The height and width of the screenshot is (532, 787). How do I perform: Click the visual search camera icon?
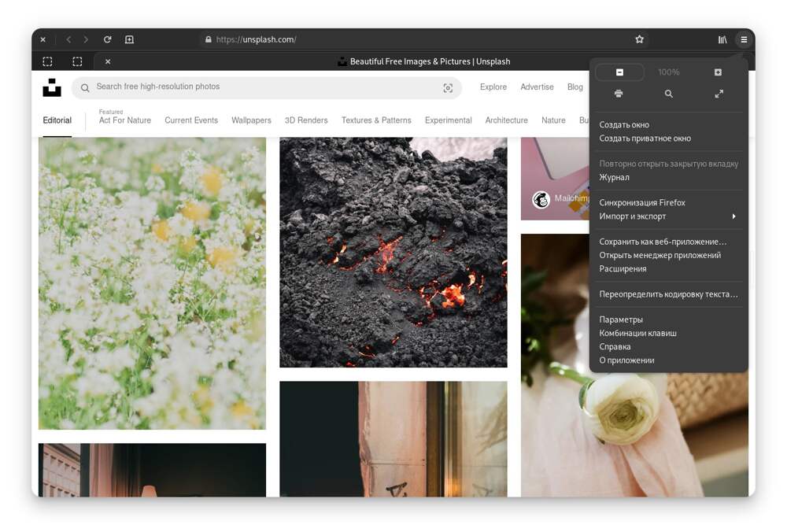(x=448, y=88)
